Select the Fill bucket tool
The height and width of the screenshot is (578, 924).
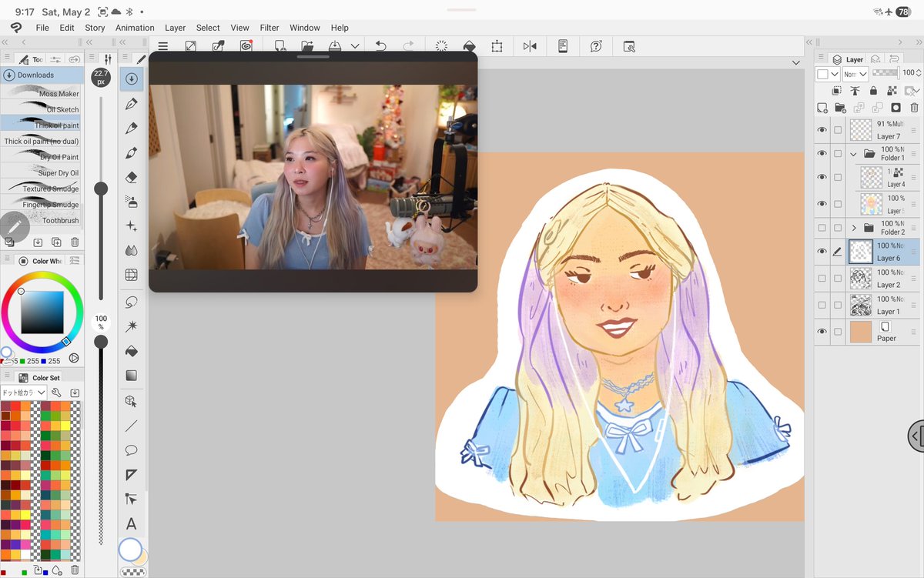coord(131,351)
